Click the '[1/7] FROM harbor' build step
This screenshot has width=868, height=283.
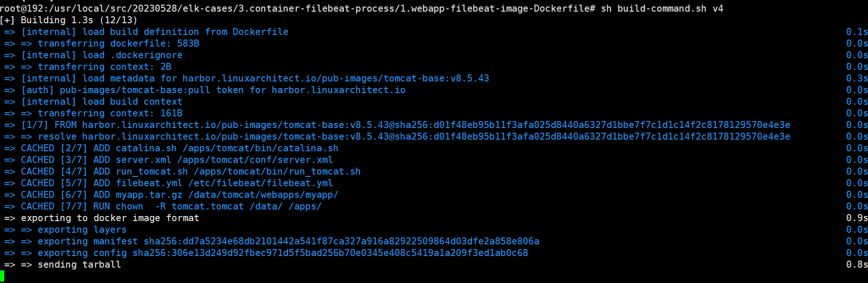click(405, 125)
